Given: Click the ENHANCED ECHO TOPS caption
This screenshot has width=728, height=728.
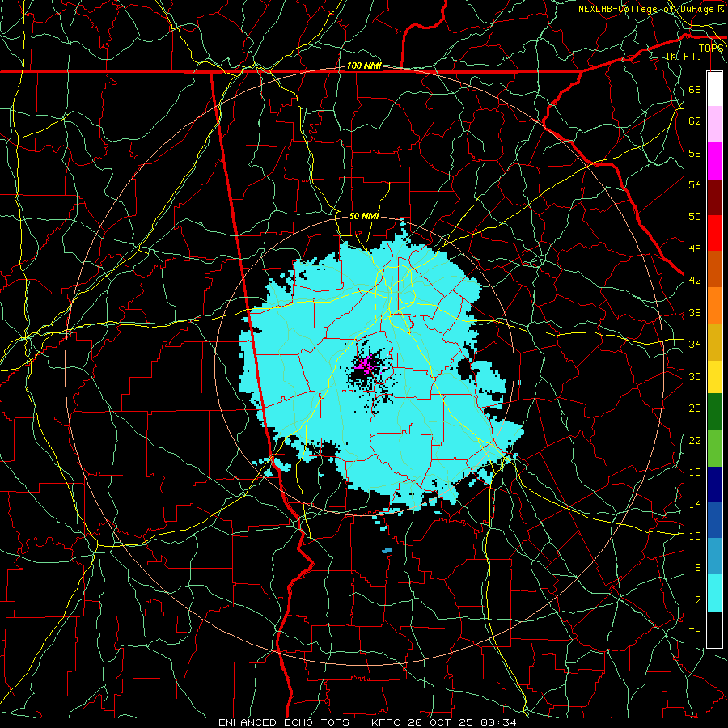Looking at the screenshot, I should [x=284, y=722].
